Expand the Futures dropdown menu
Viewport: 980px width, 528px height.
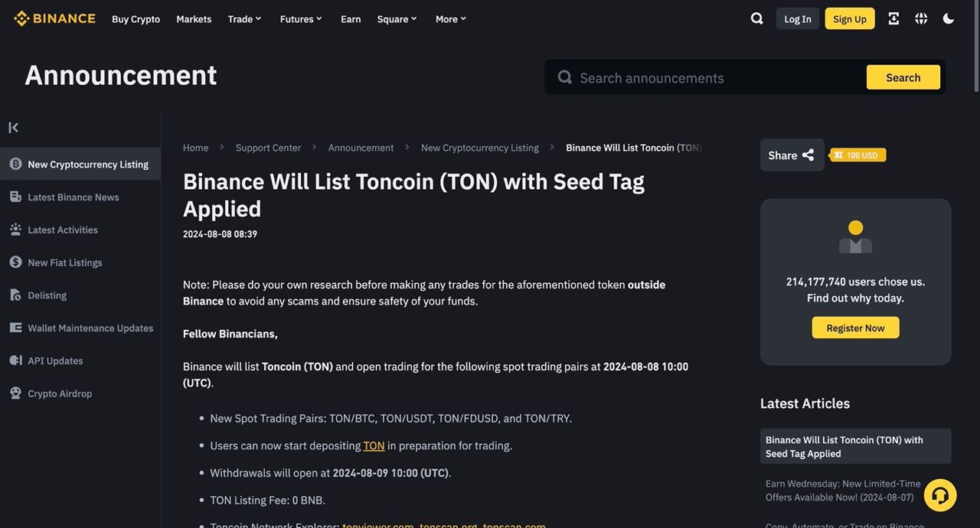pyautogui.click(x=301, y=18)
